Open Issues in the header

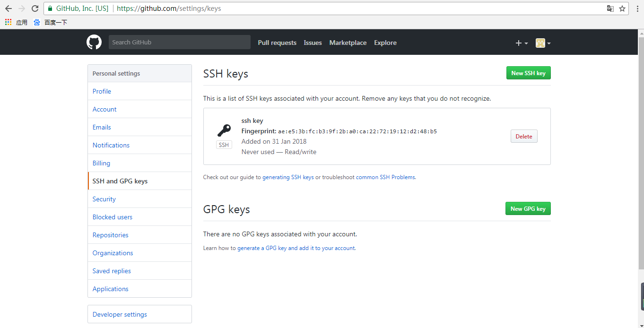pyautogui.click(x=313, y=43)
